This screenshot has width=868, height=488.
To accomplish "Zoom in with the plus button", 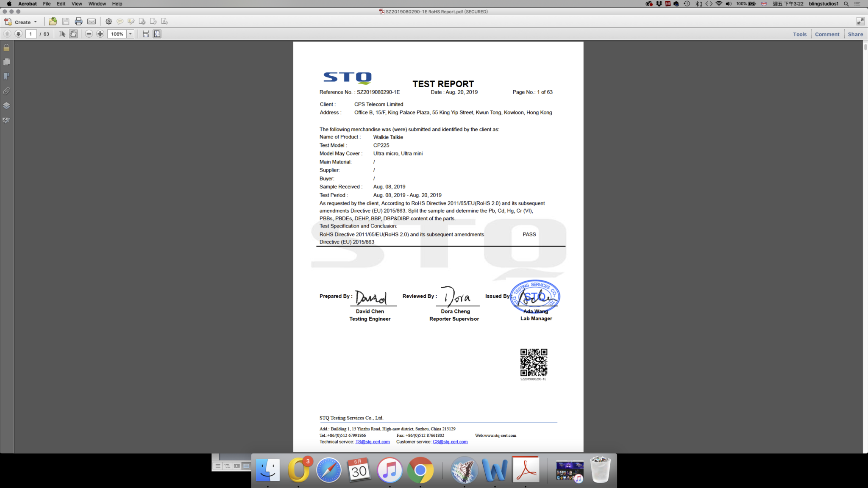I will (x=100, y=34).
